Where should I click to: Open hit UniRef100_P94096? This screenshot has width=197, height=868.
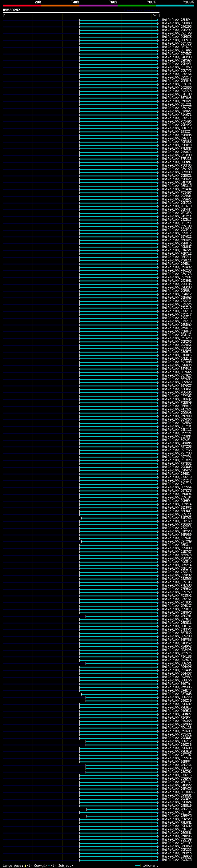click(177, 667)
